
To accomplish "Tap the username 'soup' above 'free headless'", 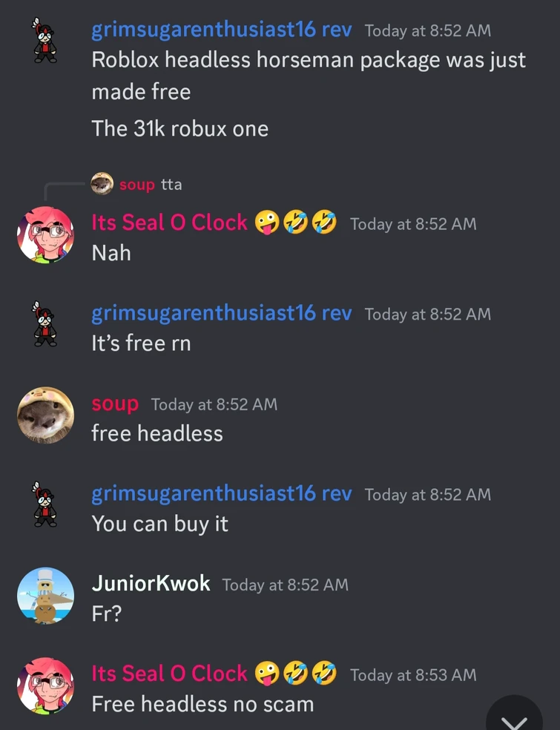I will [115, 403].
